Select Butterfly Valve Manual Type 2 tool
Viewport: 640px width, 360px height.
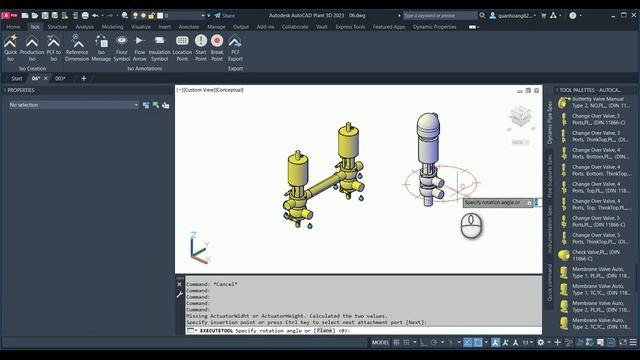(x=595, y=102)
